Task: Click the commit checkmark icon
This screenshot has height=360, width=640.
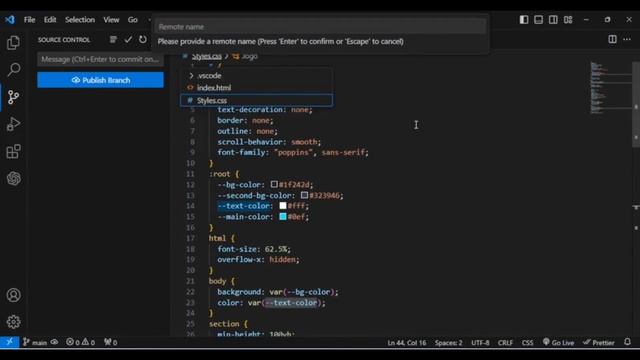Action: click(128, 40)
